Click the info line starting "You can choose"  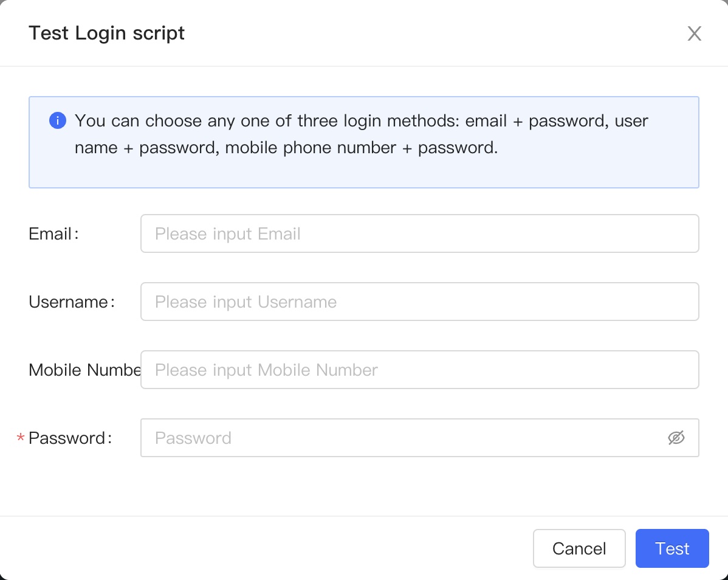point(361,120)
